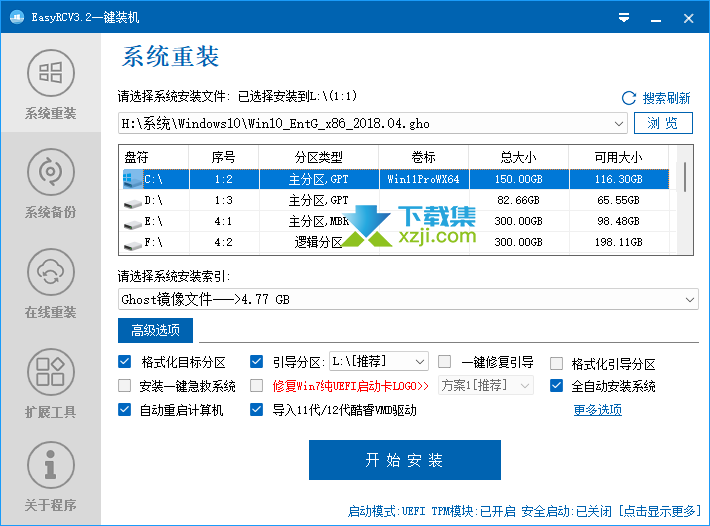710x526 pixels.
Task: Select the 82.66GB total size cell
Action: [519, 200]
